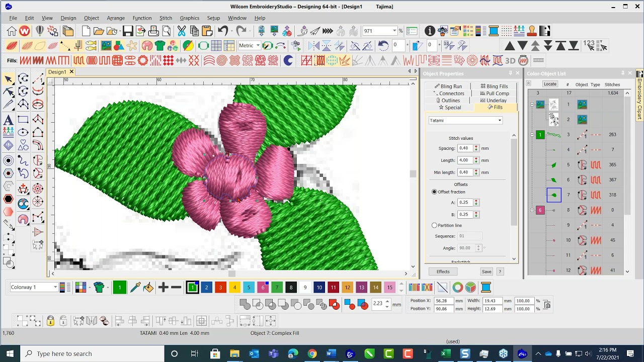The image size is (644, 362).
Task: Click the Effects button
Action: (x=443, y=271)
